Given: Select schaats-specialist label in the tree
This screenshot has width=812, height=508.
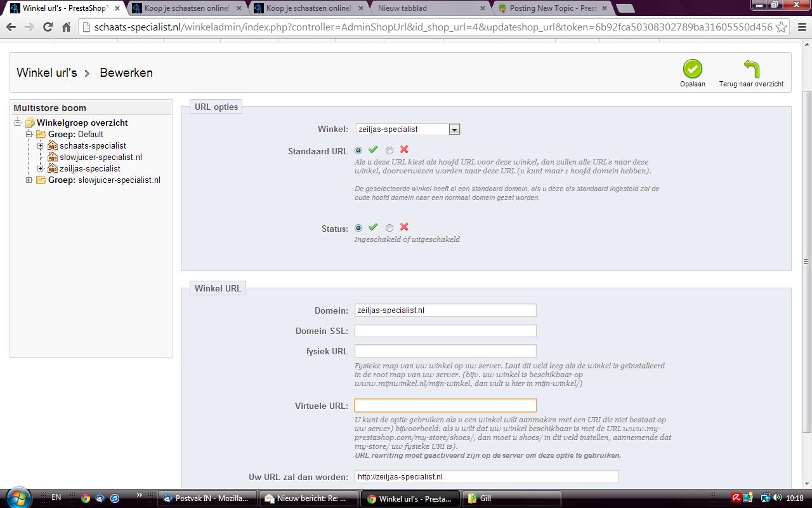Looking at the screenshot, I should [93, 146].
